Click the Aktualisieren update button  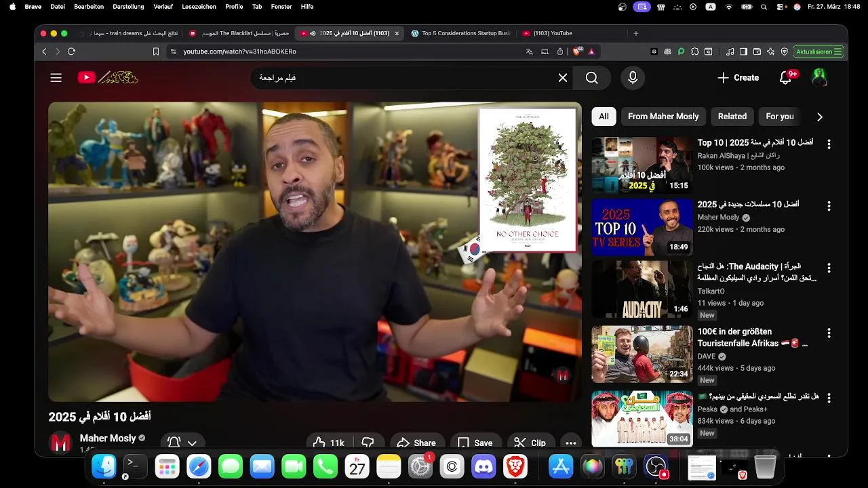point(819,52)
